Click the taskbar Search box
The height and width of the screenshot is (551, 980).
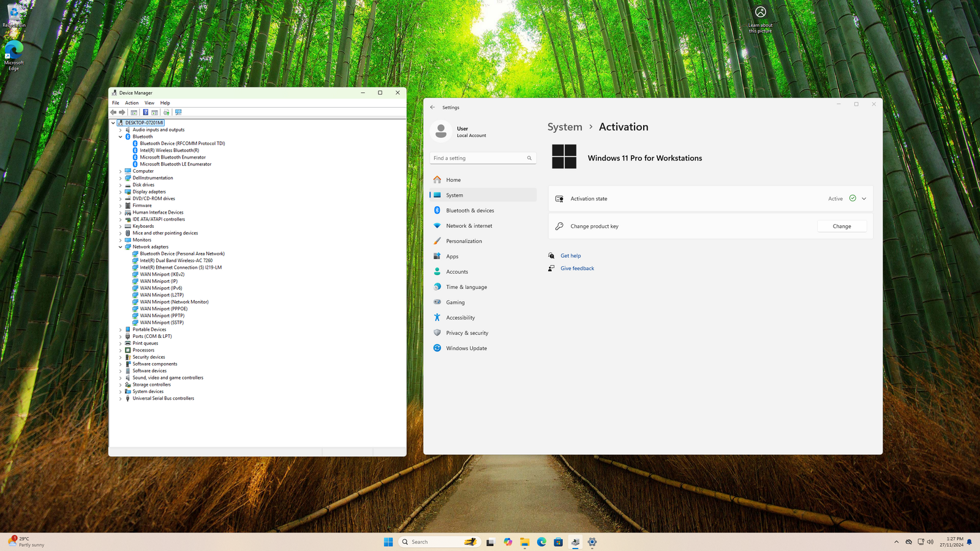coord(439,542)
